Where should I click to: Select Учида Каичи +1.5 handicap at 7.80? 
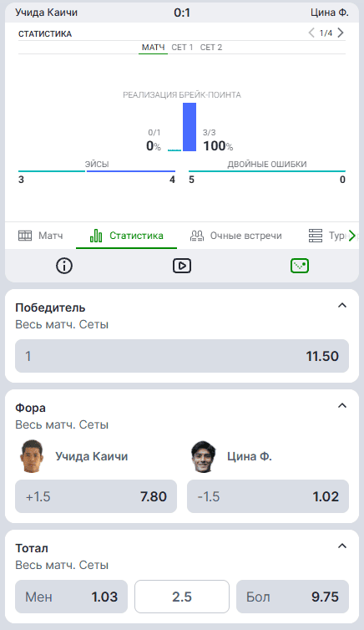(x=96, y=496)
